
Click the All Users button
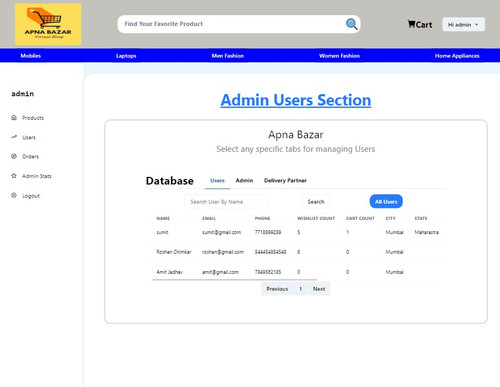386,201
